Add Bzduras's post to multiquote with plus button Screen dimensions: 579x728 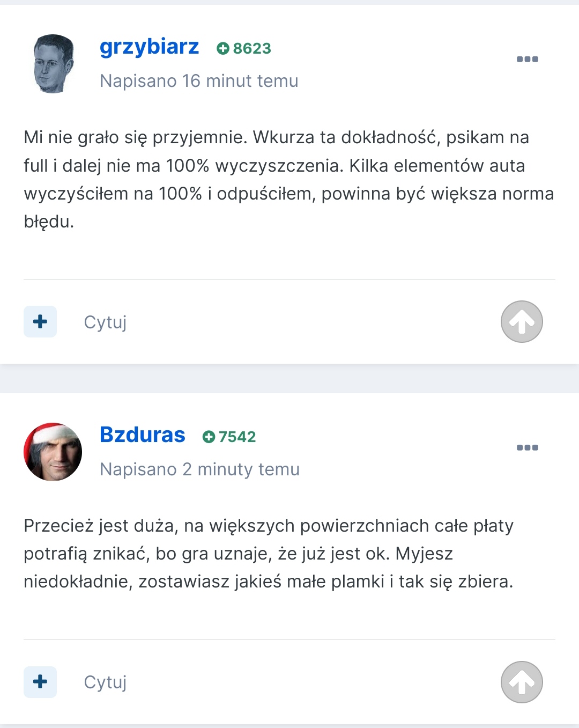[x=40, y=682]
